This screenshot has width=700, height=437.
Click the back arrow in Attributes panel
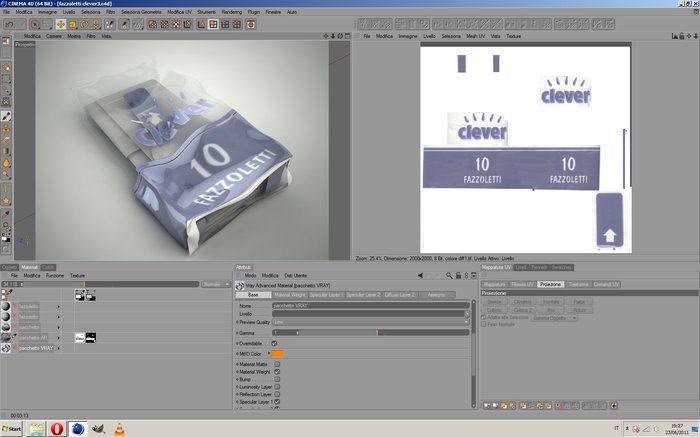coord(420,275)
